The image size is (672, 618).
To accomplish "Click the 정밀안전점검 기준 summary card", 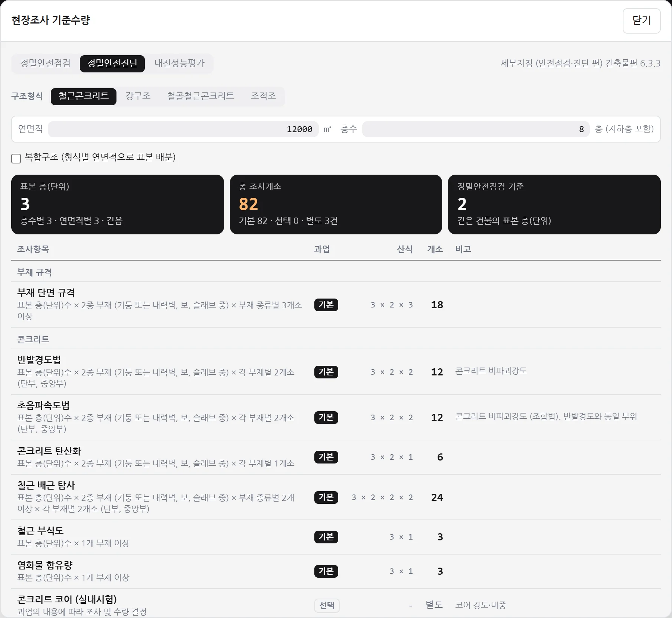I will [554, 205].
